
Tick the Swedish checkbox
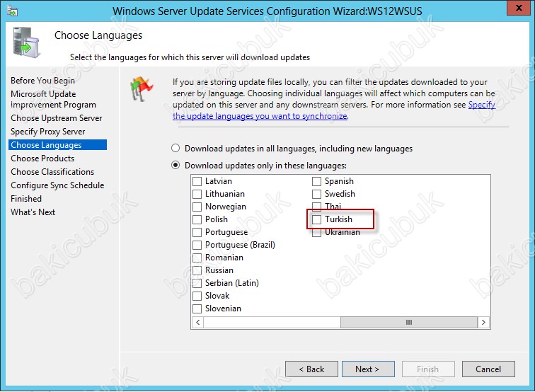pyautogui.click(x=316, y=194)
